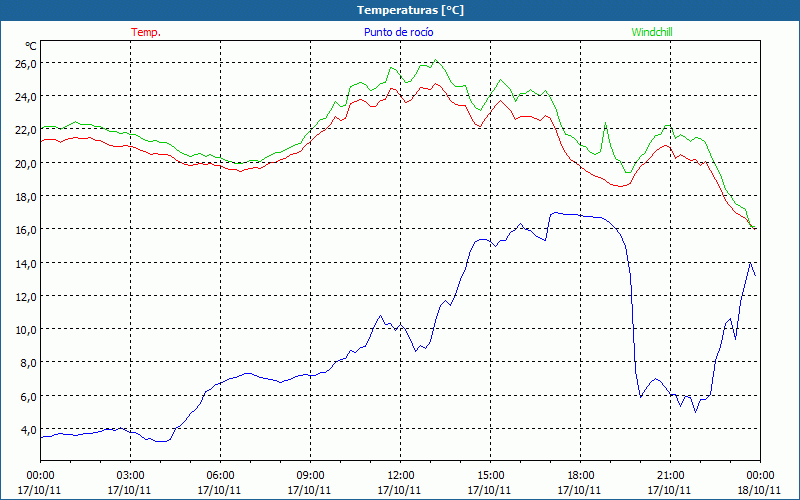800x500 pixels.
Task: Select the red 'Temp.' legend label
Action: (x=146, y=32)
